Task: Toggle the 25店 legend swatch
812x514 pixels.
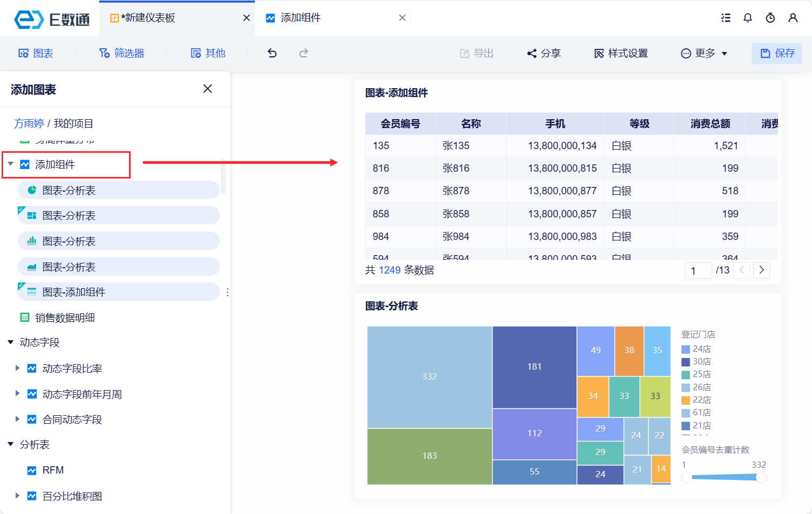Action: pos(686,374)
